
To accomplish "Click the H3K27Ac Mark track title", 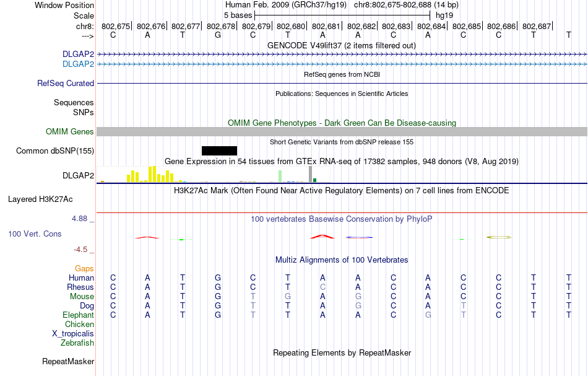I will click(x=342, y=190).
